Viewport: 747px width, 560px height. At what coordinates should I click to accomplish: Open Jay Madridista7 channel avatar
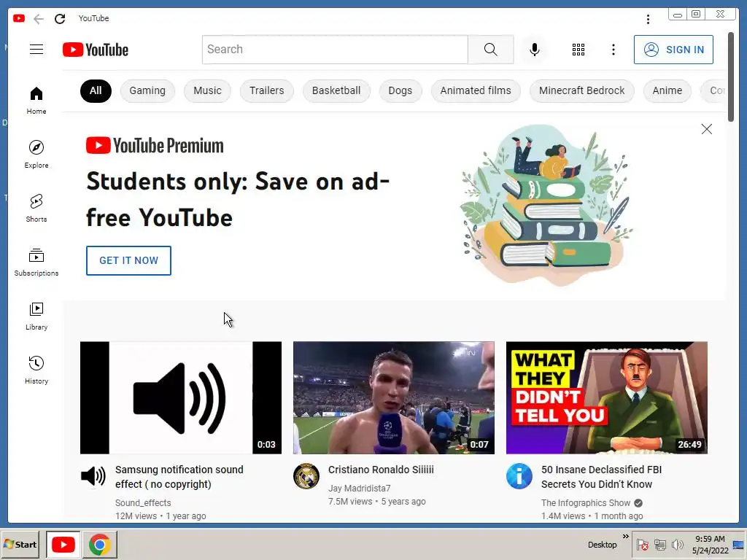[x=306, y=475]
